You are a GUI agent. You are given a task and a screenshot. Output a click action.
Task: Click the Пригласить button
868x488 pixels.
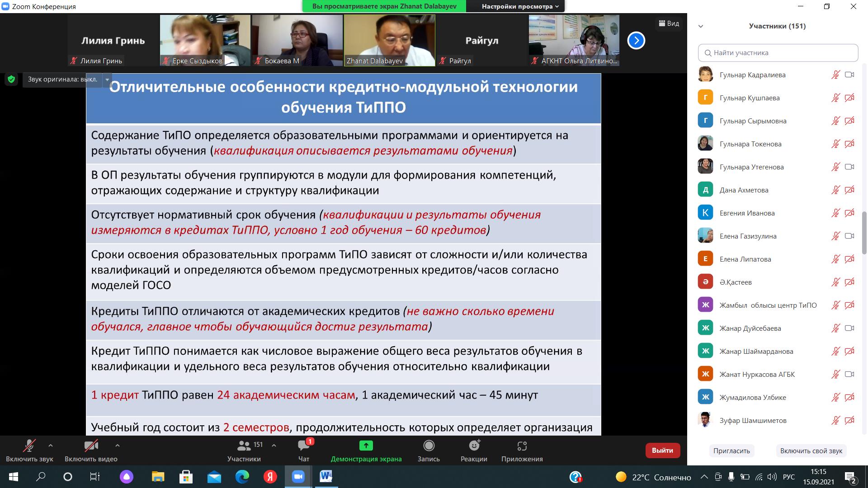[x=731, y=451]
